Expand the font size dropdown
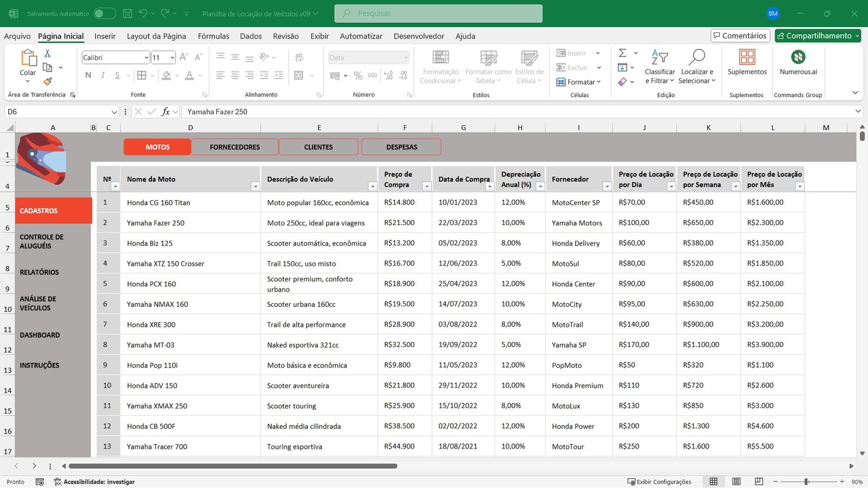 point(173,57)
